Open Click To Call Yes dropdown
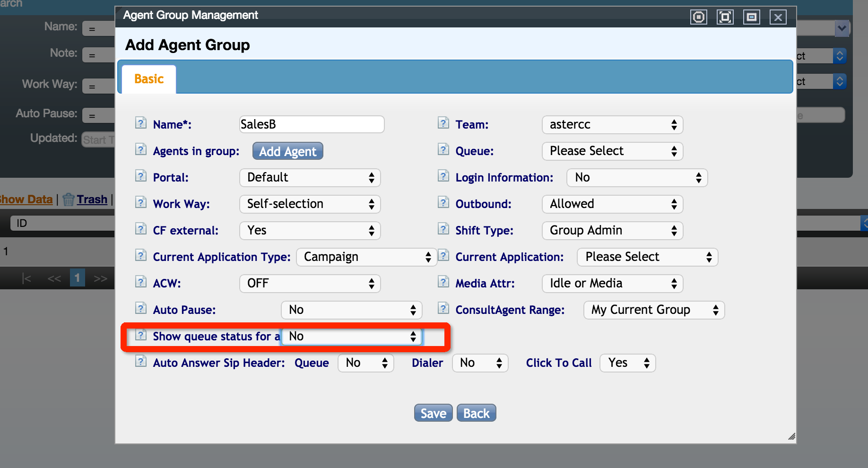This screenshot has height=468, width=868. tap(627, 363)
